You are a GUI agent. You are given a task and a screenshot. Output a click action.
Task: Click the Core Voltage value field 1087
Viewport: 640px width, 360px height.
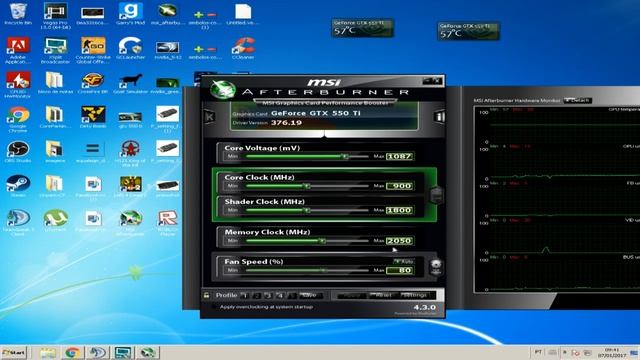point(400,156)
